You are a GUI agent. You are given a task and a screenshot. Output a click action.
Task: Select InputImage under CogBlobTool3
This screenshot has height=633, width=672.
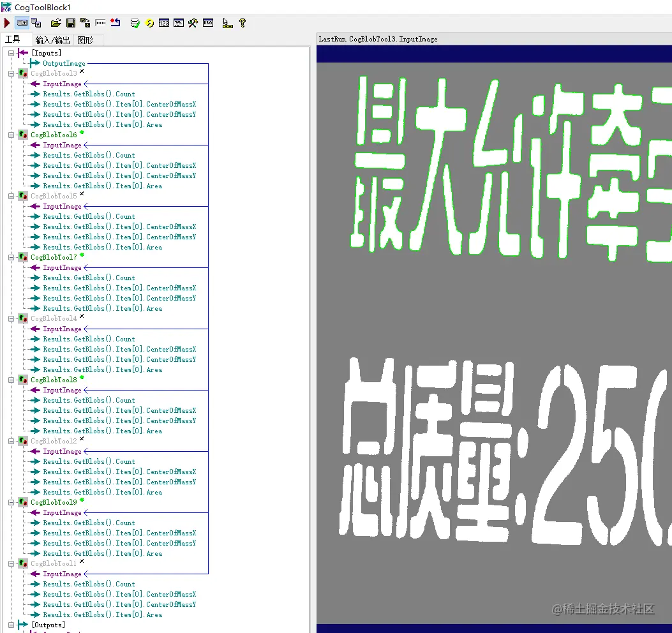click(x=62, y=84)
